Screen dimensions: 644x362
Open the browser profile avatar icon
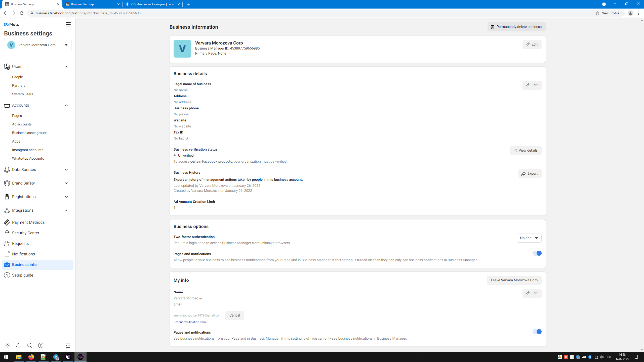(x=630, y=13)
